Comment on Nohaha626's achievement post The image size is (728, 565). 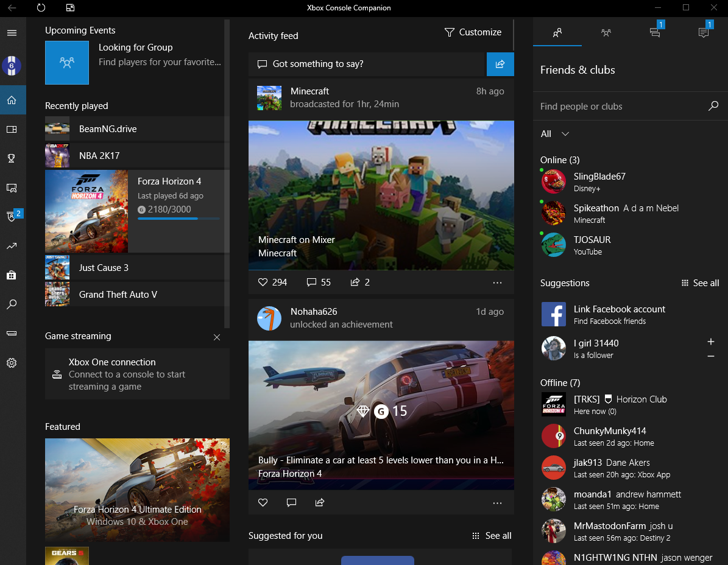[292, 502]
